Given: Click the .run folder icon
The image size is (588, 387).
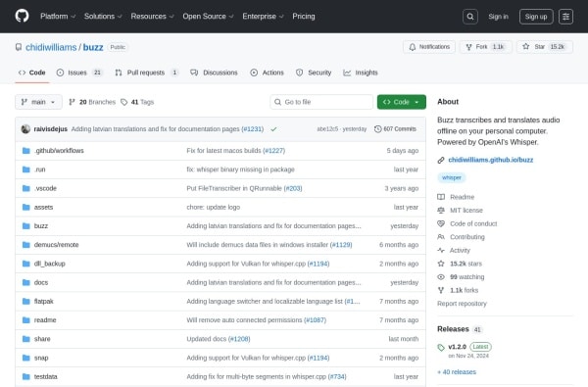Looking at the screenshot, I should pos(25,169).
